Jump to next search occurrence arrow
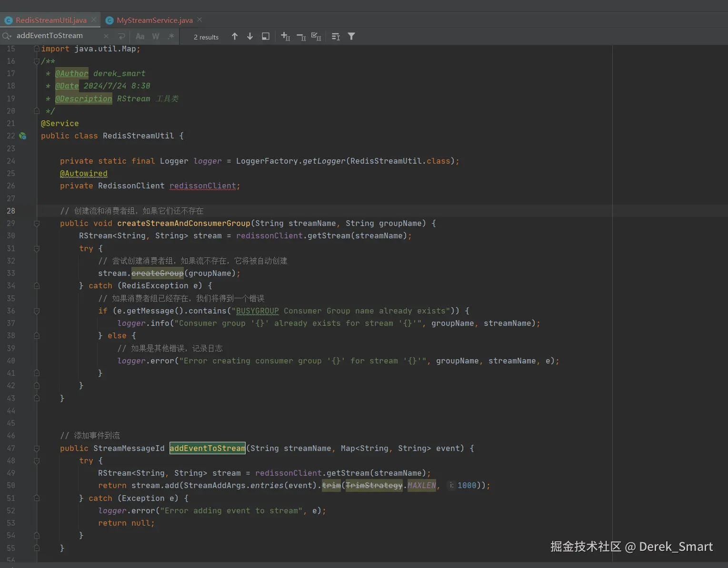This screenshot has width=728, height=568. click(250, 37)
